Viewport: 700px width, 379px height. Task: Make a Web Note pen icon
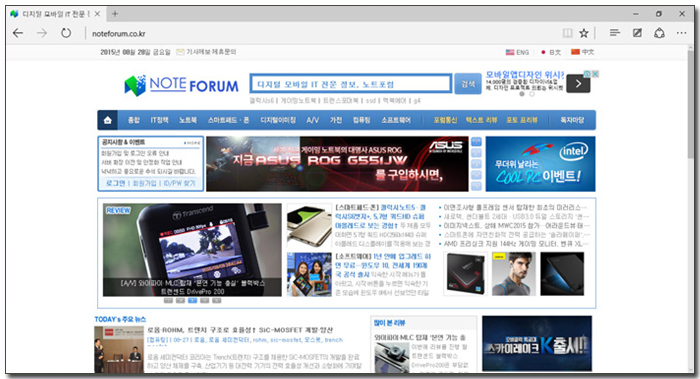638,33
